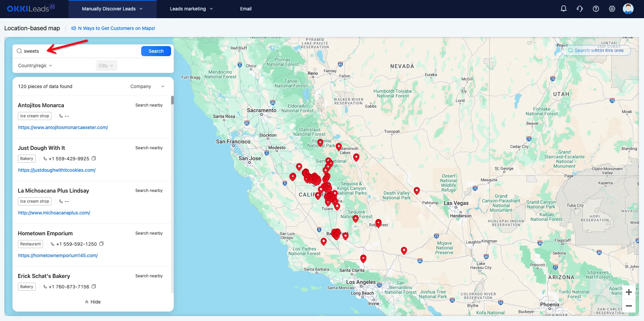Screen dimensions: 644x321
Task: Click the 120 pieces of data found text
Action: 45,86
